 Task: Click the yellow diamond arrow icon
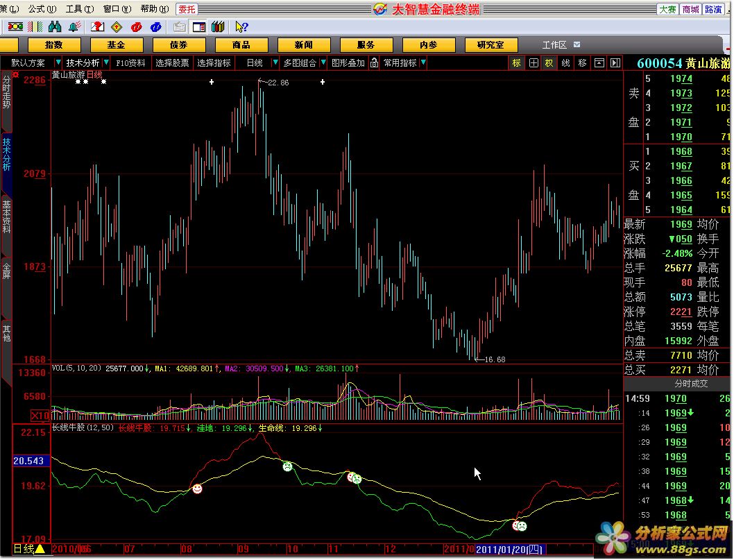(x=117, y=26)
